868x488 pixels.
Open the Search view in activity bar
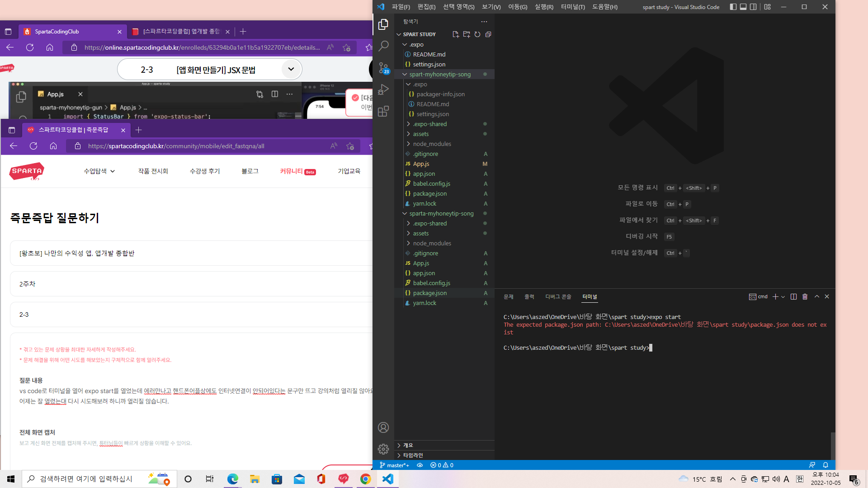[383, 46]
